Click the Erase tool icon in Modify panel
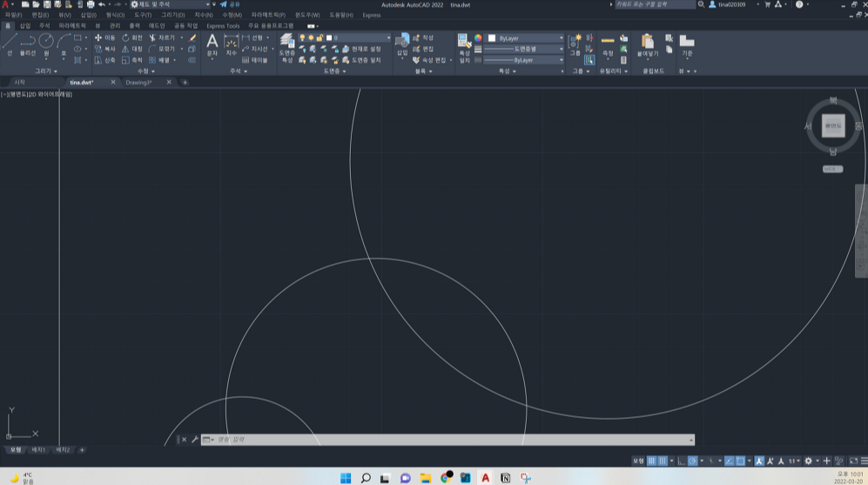Viewport: 868px width, 485px height. coord(192,37)
